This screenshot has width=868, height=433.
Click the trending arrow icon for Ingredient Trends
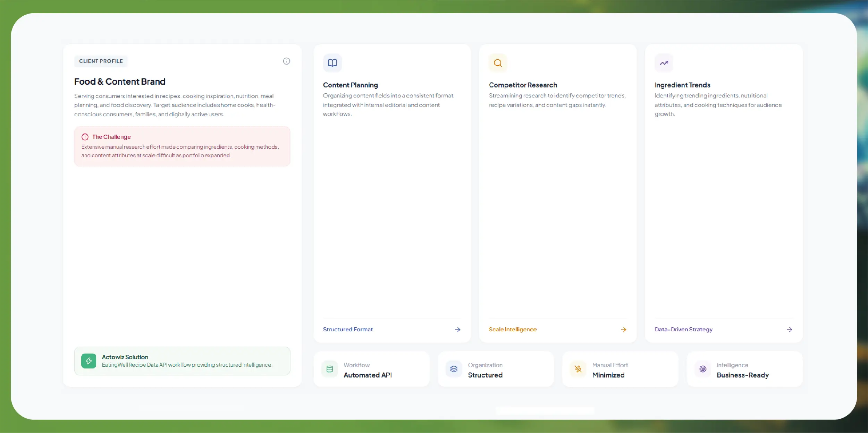click(664, 63)
